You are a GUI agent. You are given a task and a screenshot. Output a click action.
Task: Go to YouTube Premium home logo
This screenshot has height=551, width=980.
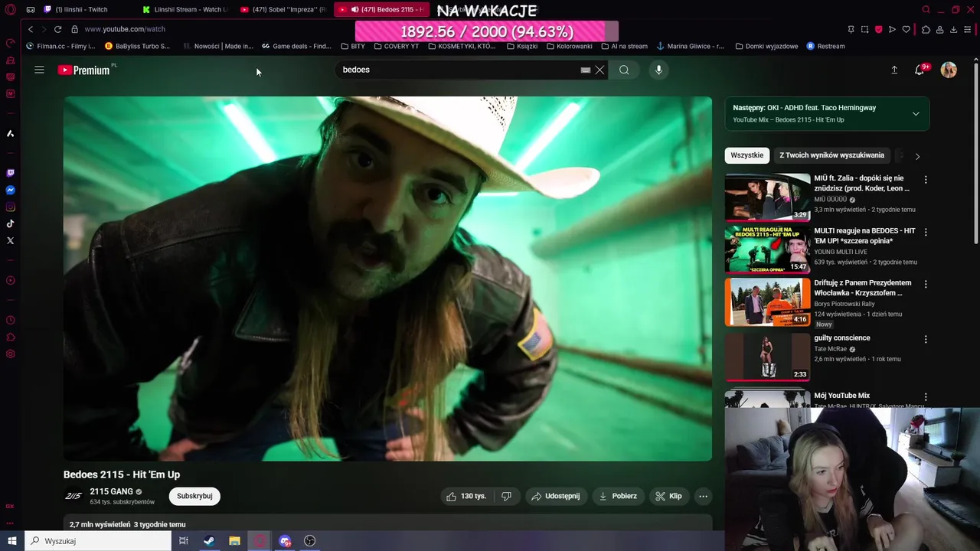(86, 70)
